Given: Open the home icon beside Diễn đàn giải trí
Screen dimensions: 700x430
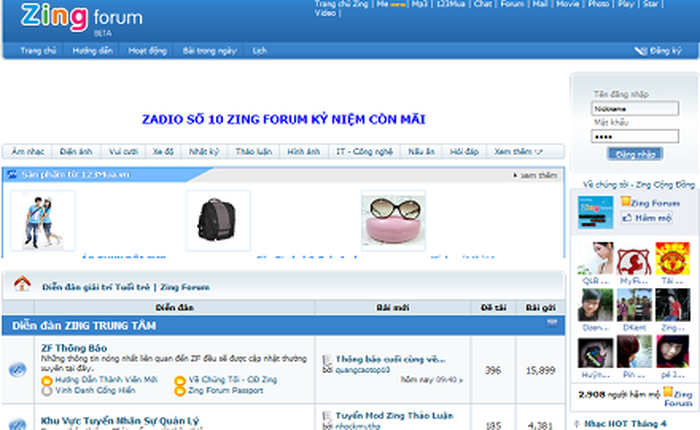Looking at the screenshot, I should pos(22,284).
